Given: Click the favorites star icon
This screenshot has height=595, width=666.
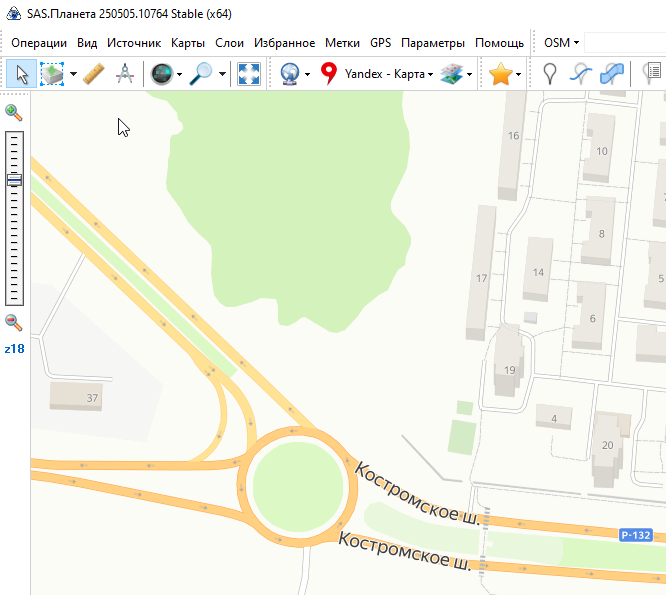Looking at the screenshot, I should [x=500, y=74].
